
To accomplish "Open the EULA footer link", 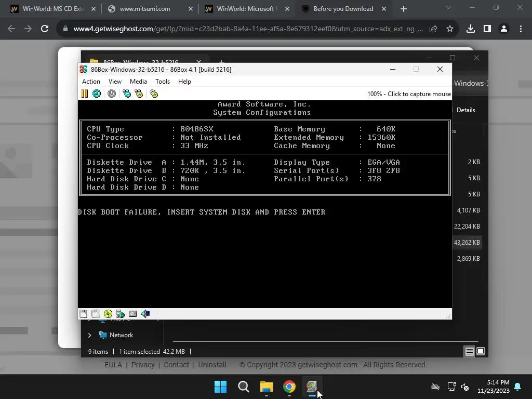I will 113,365.
